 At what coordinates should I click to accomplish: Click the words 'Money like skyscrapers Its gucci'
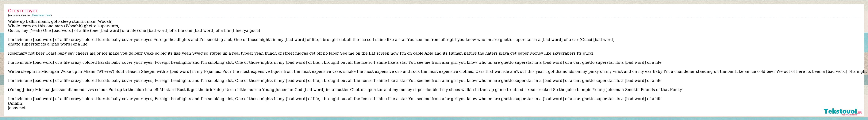562,53
